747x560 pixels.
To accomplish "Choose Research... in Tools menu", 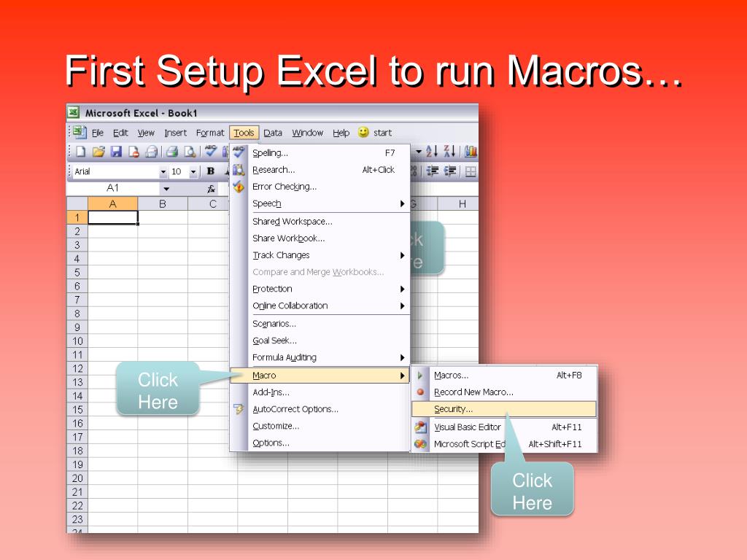I will pos(320,170).
